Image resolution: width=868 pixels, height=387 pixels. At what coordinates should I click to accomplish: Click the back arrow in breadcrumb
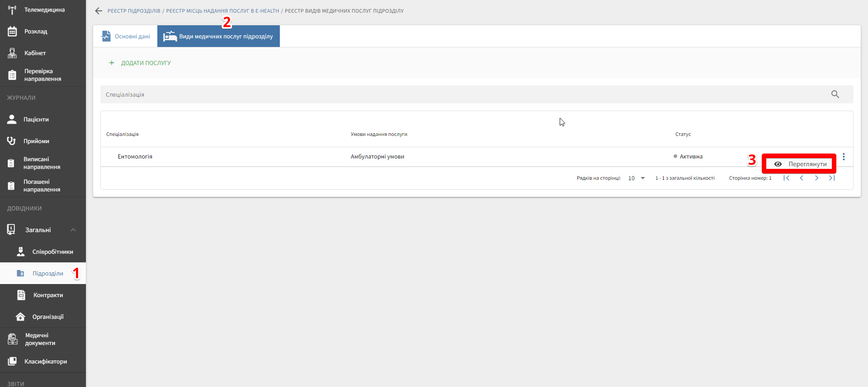99,11
